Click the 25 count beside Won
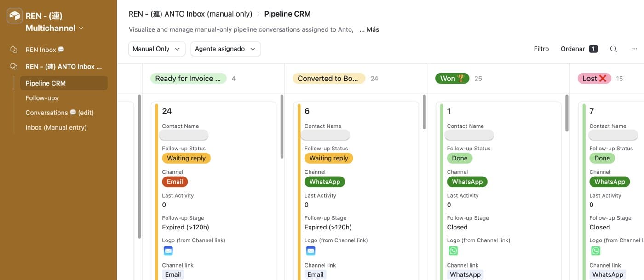The image size is (644, 280). coord(478,79)
